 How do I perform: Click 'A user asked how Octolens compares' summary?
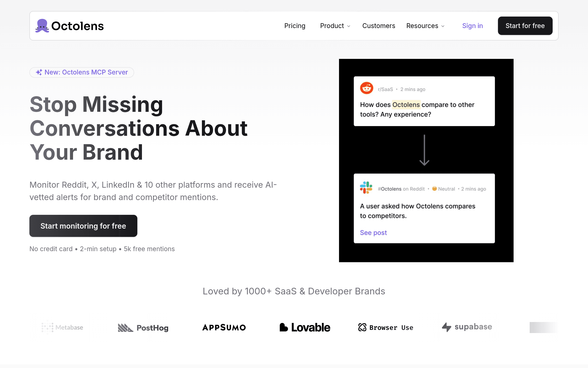click(x=417, y=211)
